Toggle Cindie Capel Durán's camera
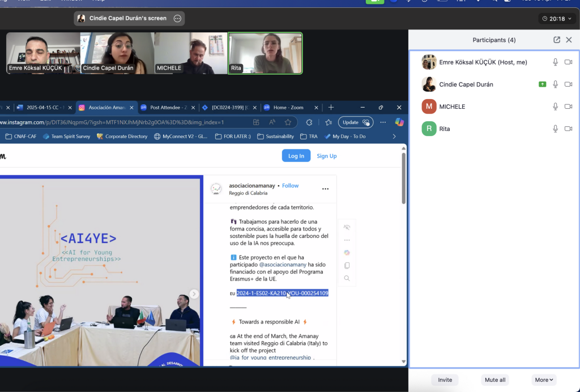The image size is (580, 392). click(x=568, y=84)
